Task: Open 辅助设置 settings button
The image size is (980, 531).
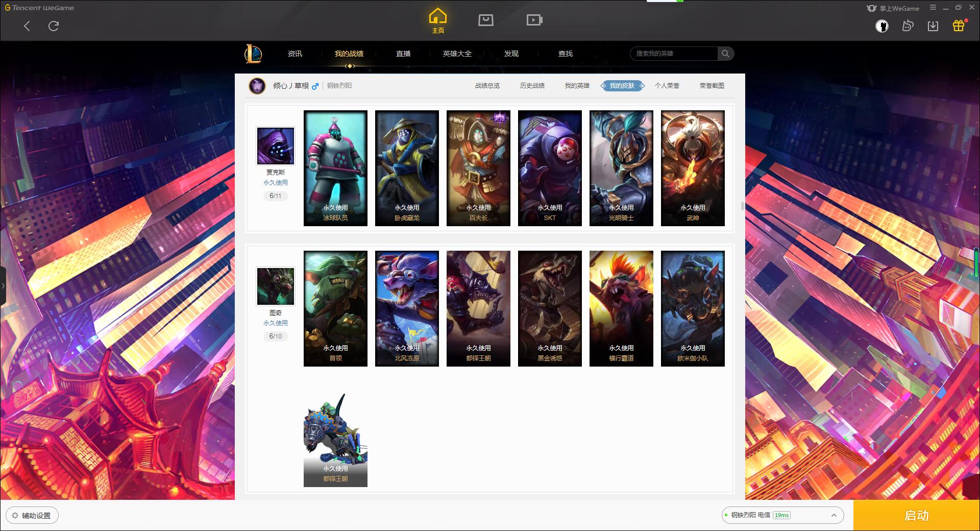Action: click(32, 516)
